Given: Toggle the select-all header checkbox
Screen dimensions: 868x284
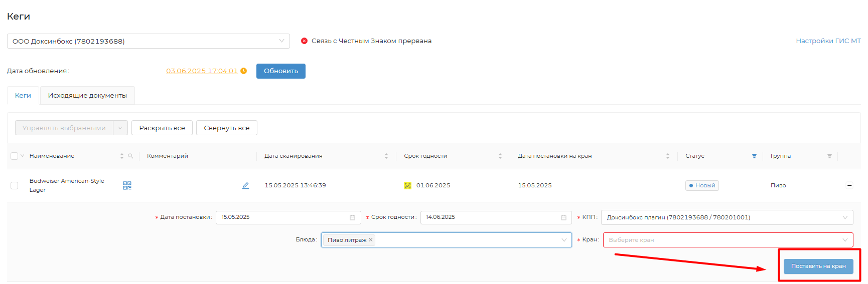Looking at the screenshot, I should click(14, 156).
